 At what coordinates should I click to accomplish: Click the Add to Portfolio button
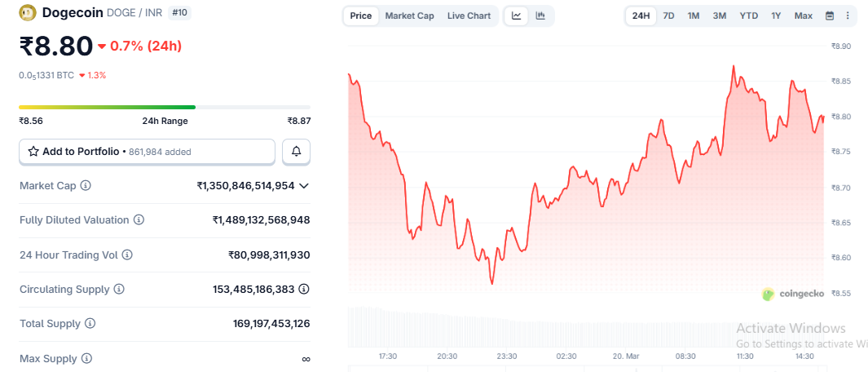pyautogui.click(x=148, y=152)
